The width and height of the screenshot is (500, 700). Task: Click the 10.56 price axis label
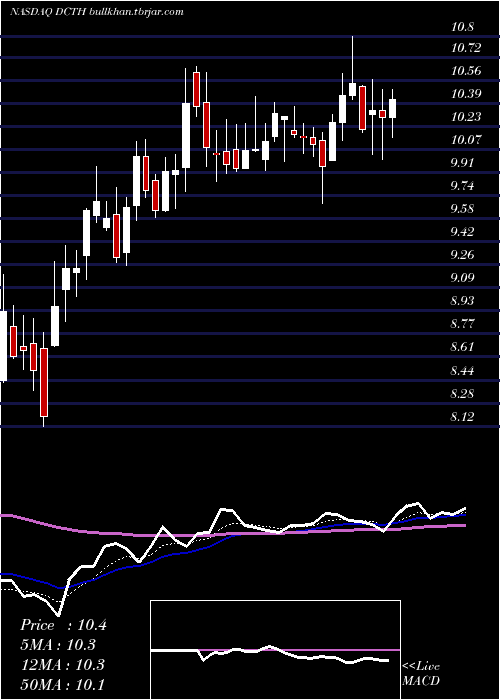466,71
